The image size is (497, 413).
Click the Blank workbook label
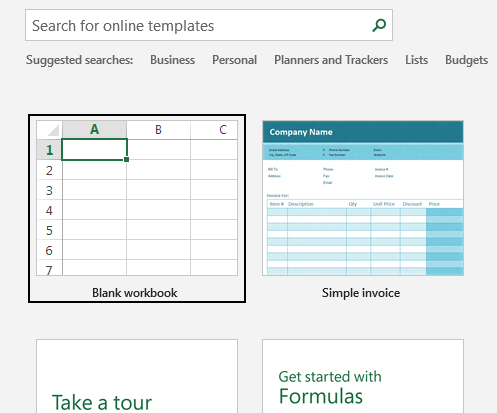(135, 293)
